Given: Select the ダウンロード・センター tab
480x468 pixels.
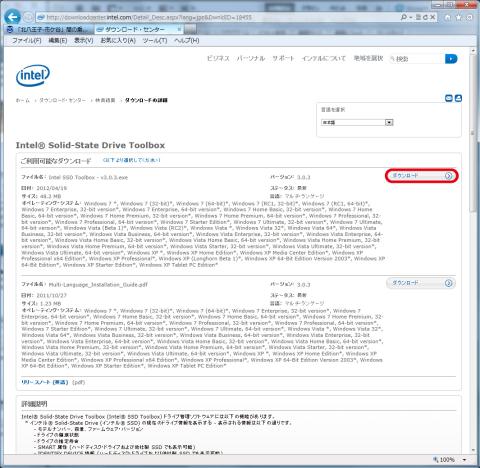Looking at the screenshot, I should click(x=138, y=29).
